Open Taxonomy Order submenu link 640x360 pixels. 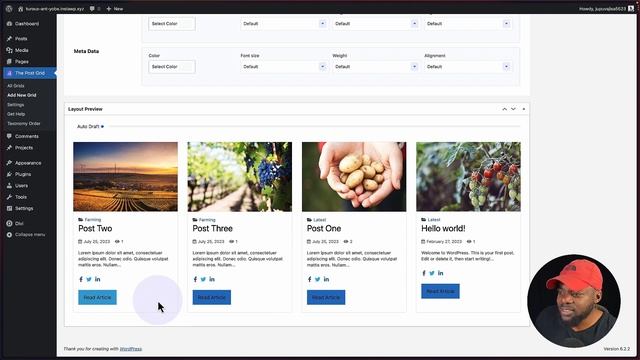click(24, 124)
